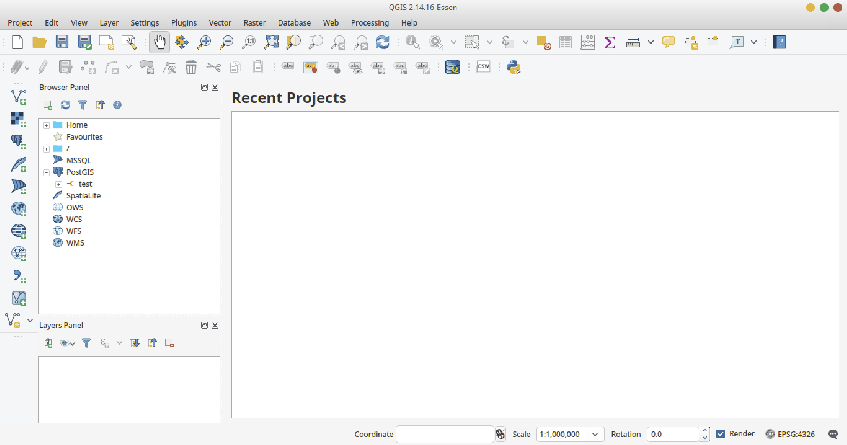Select the Identify Features tool
The height and width of the screenshot is (445, 847).
[x=413, y=42]
